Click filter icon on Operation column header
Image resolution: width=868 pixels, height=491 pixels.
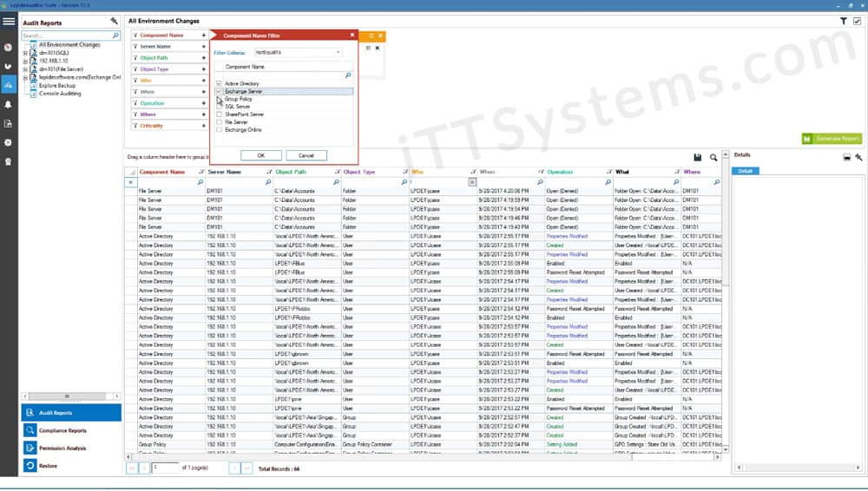[609, 172]
